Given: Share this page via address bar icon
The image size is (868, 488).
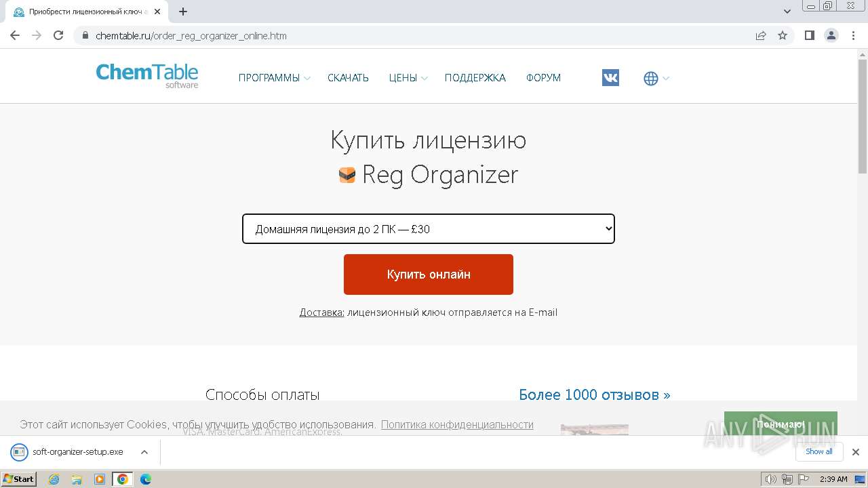Looking at the screenshot, I should [761, 35].
